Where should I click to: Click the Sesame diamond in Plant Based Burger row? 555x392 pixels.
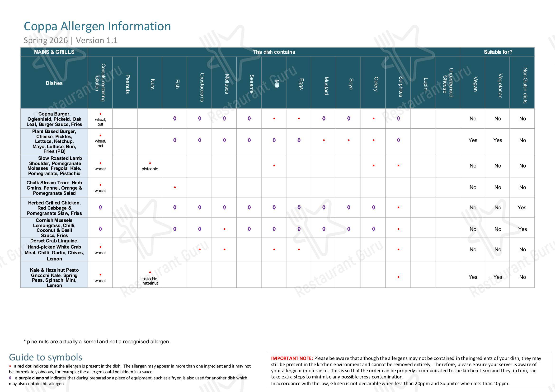click(249, 140)
